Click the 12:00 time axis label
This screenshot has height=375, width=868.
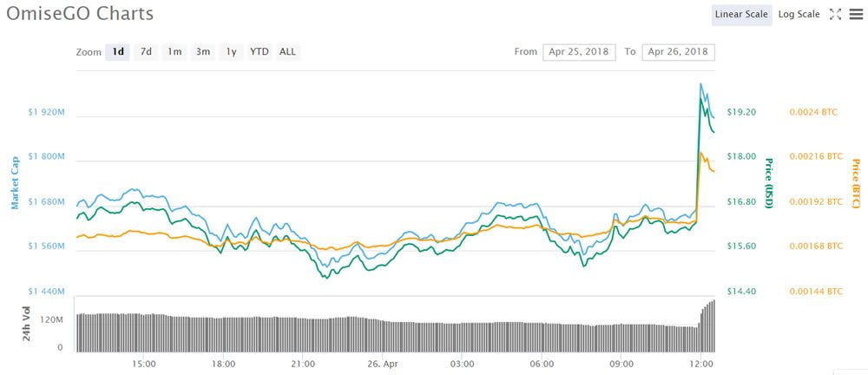tap(701, 364)
